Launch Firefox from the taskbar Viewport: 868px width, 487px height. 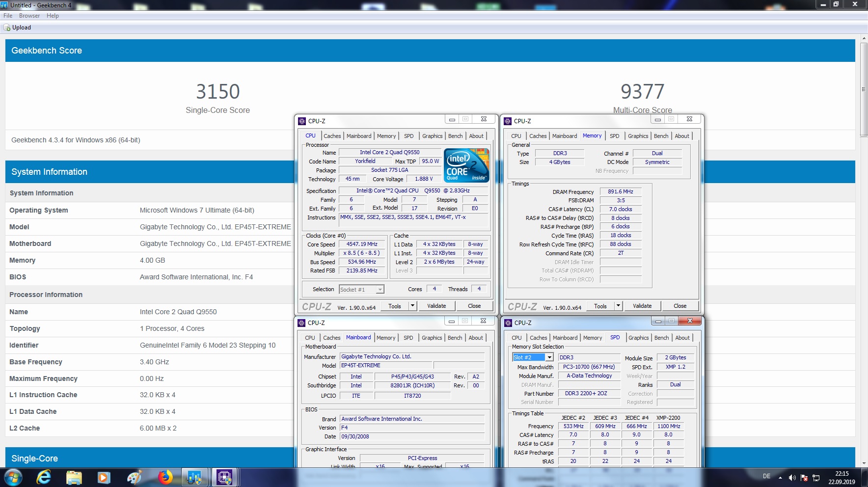click(165, 477)
